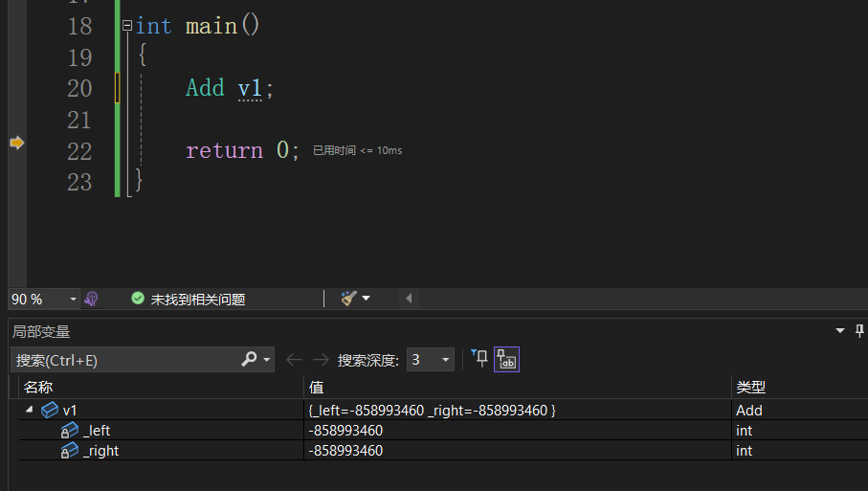Click the code cleanup broom icon

pos(349,299)
